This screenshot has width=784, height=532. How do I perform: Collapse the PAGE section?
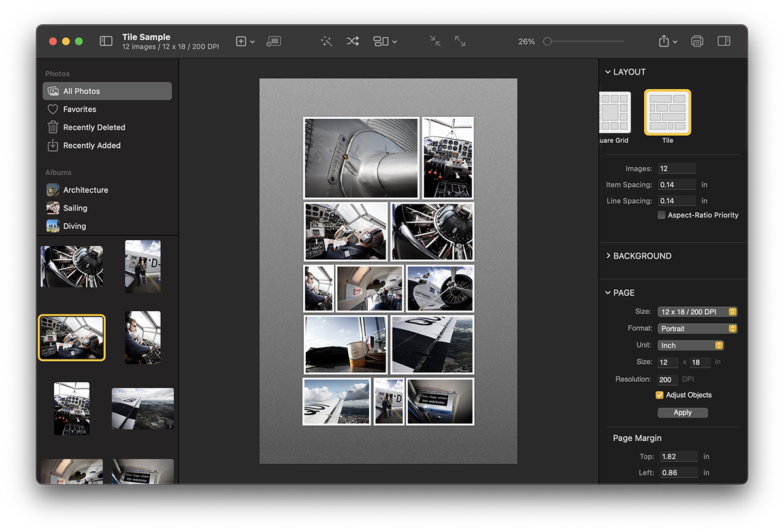coord(608,292)
